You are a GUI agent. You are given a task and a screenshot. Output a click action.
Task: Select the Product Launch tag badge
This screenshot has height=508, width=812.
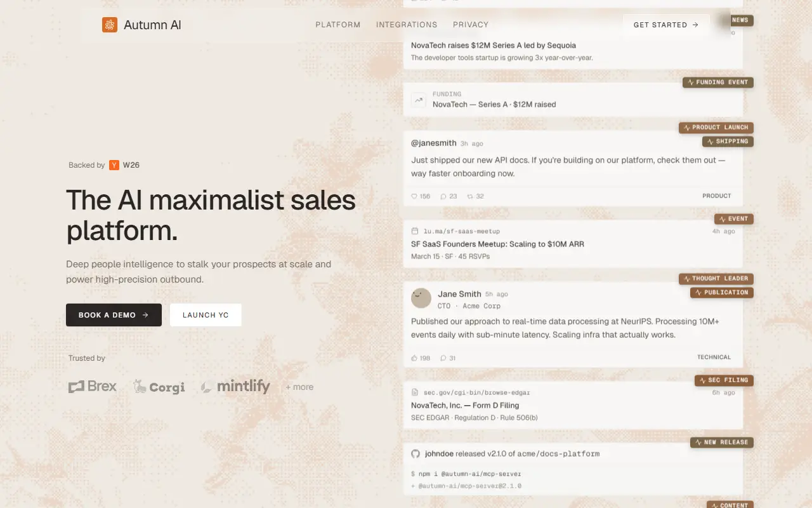coord(716,128)
